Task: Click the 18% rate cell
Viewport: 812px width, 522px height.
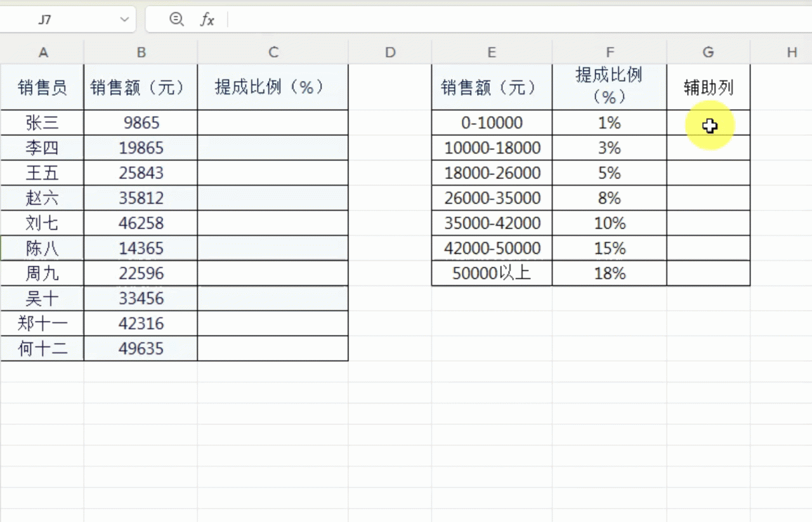Action: 610,273
